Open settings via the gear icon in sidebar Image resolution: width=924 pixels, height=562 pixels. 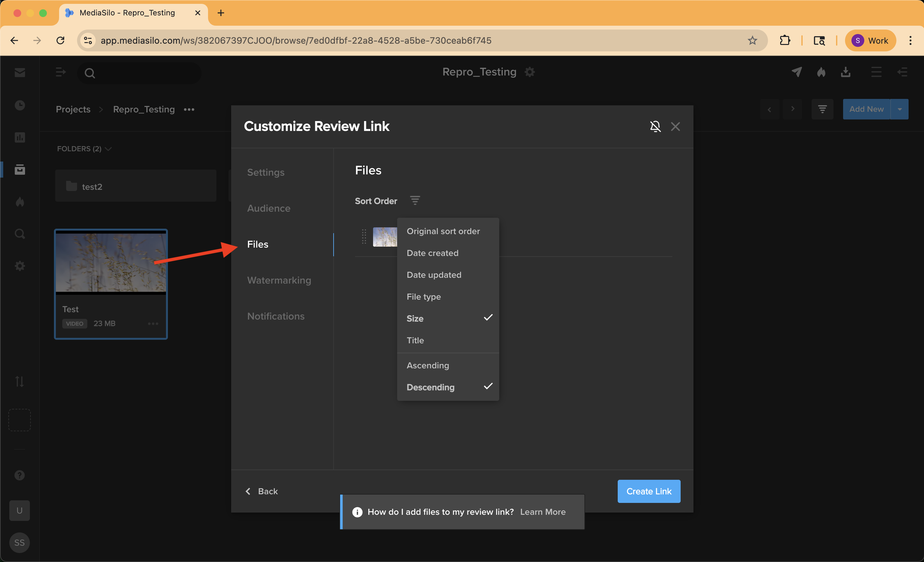coord(19,266)
